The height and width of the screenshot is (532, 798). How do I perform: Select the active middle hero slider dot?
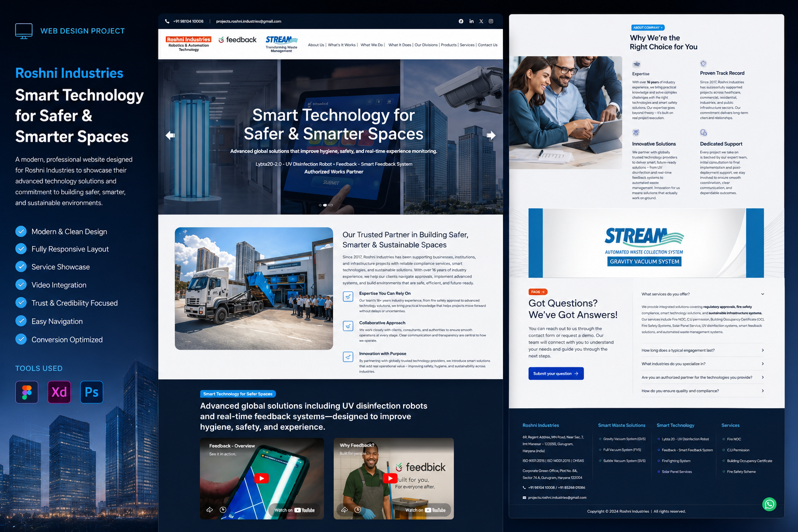point(325,205)
